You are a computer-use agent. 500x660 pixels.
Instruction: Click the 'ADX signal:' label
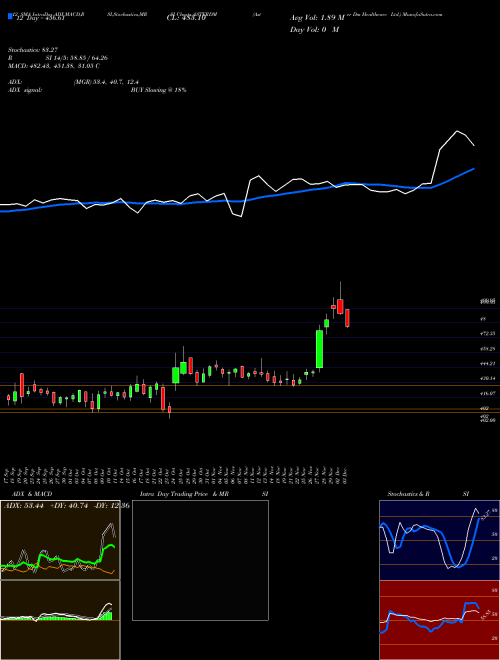25,90
